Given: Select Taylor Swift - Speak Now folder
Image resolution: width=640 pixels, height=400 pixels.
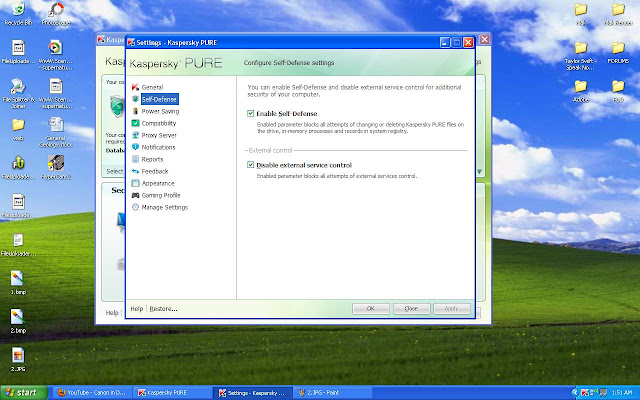Looking at the screenshot, I should [x=580, y=56].
